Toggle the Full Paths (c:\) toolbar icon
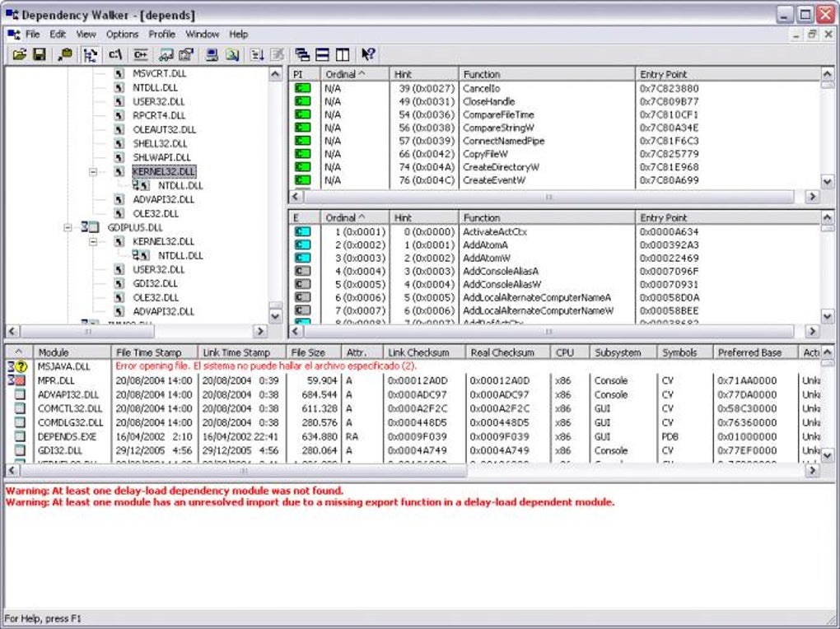The width and height of the screenshot is (840, 629). [115, 54]
